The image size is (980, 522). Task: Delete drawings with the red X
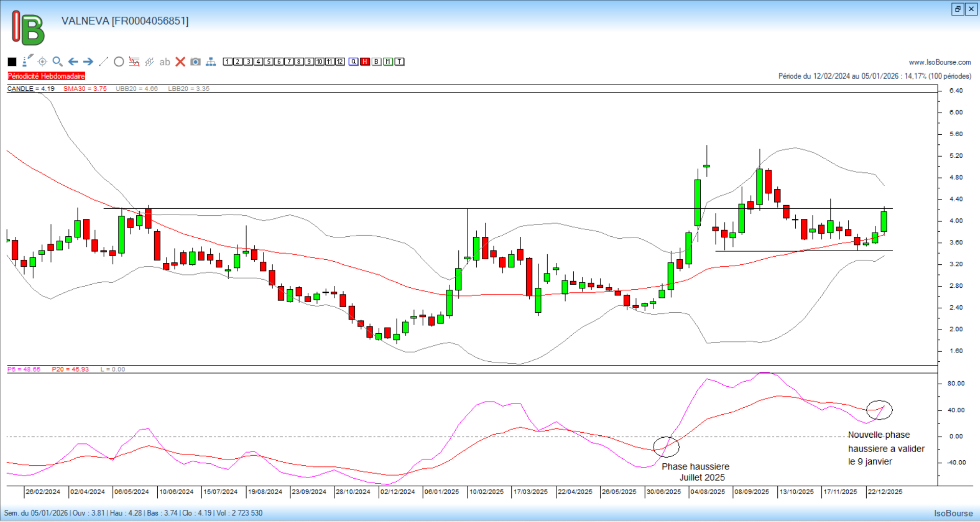[x=180, y=62]
